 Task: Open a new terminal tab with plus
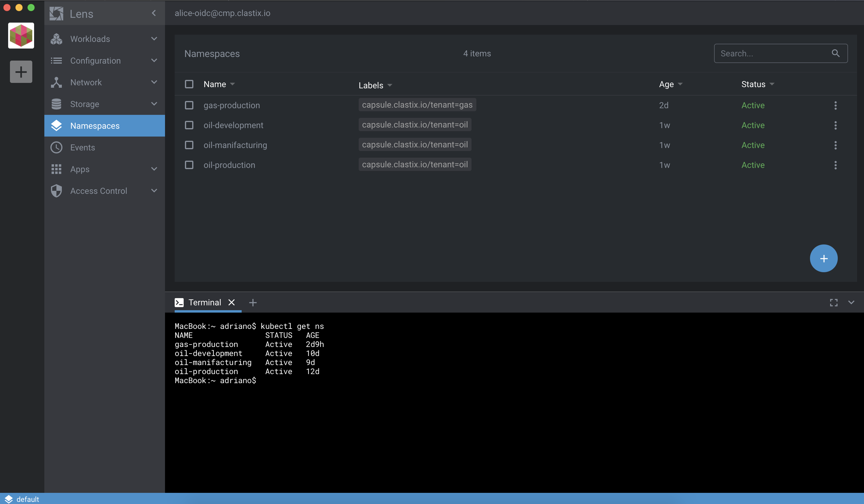pyautogui.click(x=253, y=303)
